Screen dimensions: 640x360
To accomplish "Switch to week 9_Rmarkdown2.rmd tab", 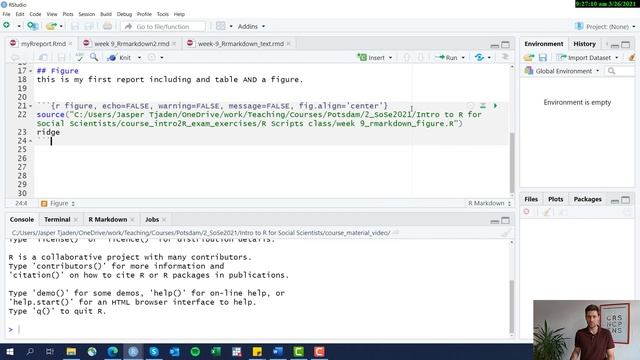I will click(x=131, y=44).
